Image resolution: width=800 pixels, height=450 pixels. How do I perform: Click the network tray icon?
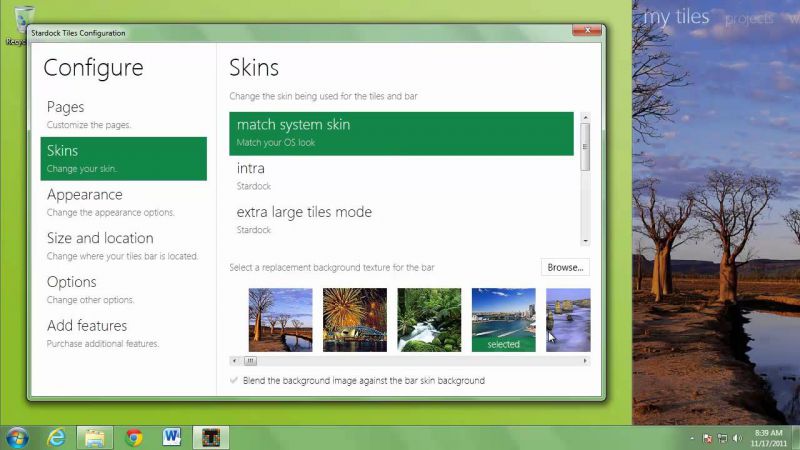[x=722, y=438]
